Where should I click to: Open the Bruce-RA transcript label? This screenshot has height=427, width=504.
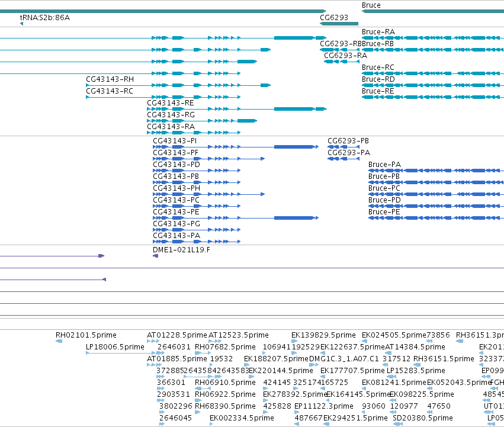click(x=378, y=32)
